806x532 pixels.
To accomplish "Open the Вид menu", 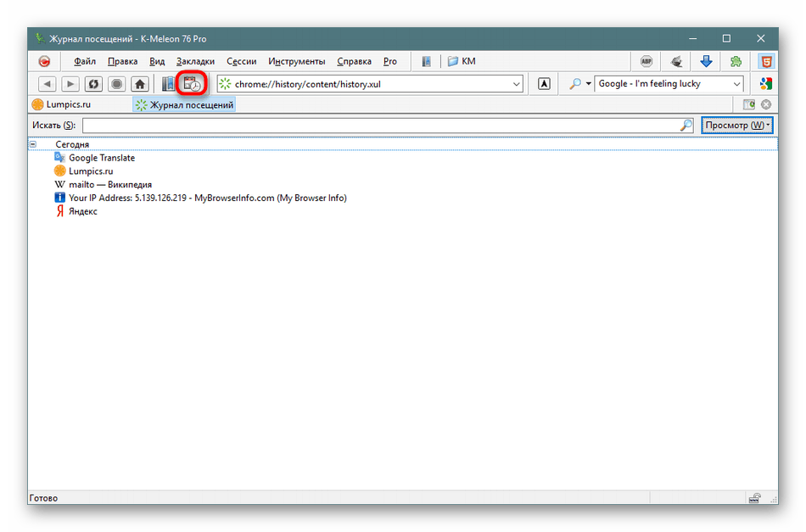I will coord(157,62).
